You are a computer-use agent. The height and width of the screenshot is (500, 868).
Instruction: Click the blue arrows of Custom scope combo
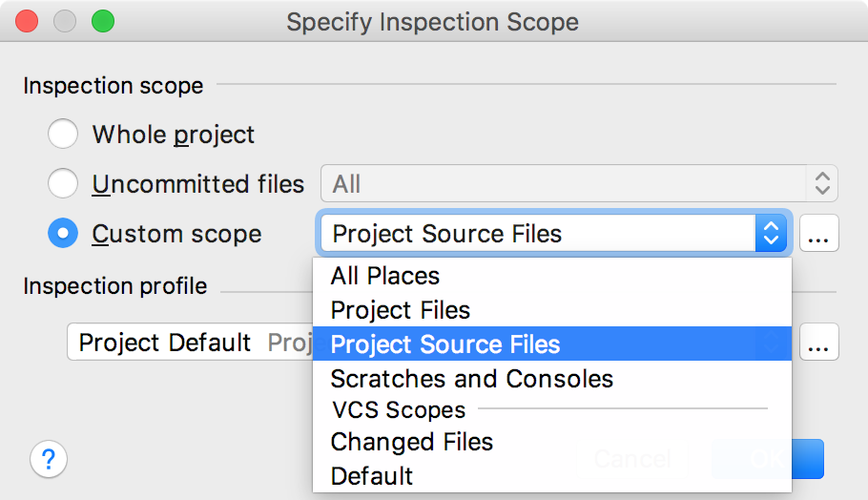point(771,233)
